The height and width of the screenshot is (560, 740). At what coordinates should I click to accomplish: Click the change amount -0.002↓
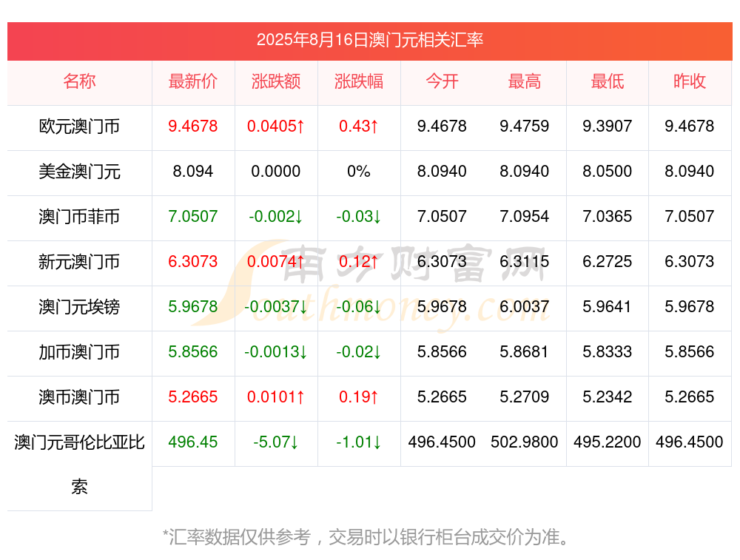[276, 217]
